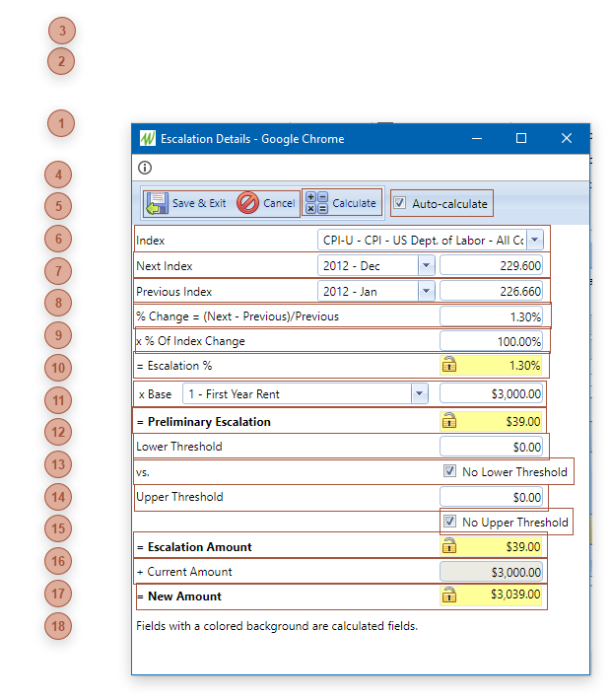611x700 pixels.
Task: Click the lock icon beside Preliminary Escalation
Action: pyautogui.click(x=449, y=420)
